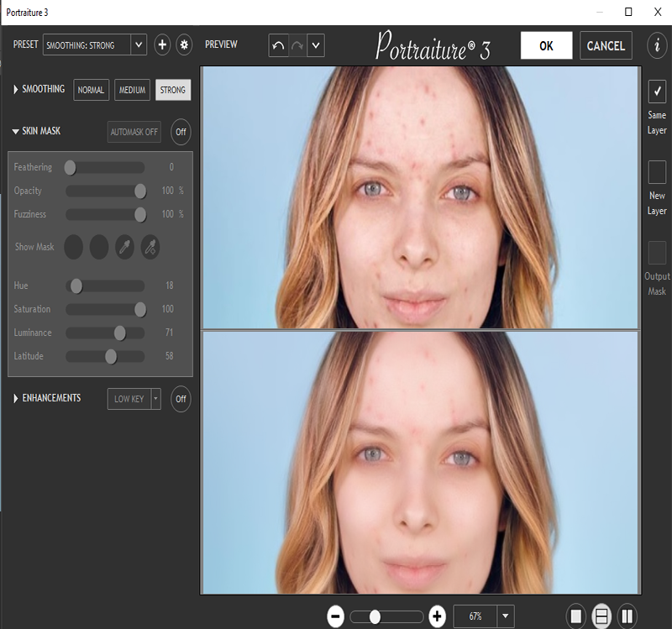This screenshot has width=672, height=629.
Task: Select MEDIUM smoothing level
Action: pyautogui.click(x=132, y=90)
